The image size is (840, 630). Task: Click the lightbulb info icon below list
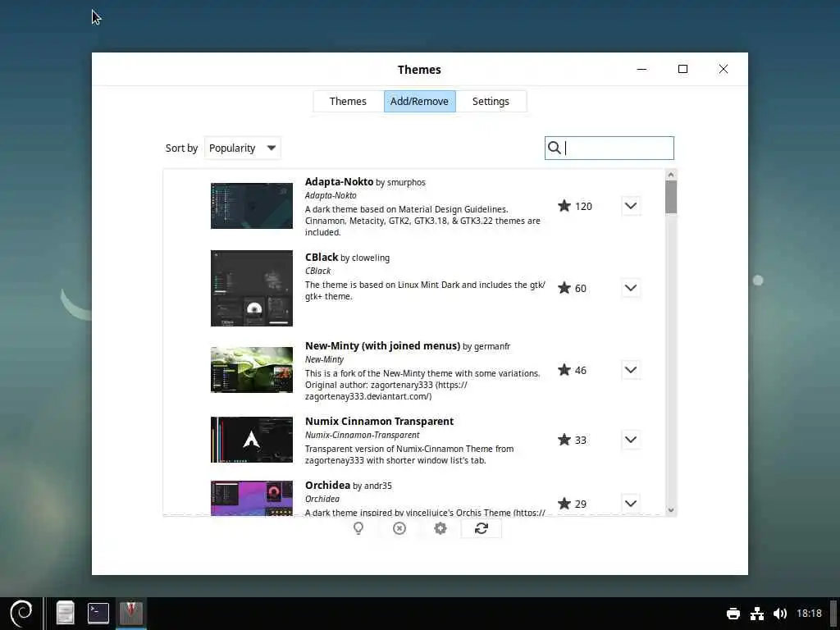(358, 528)
